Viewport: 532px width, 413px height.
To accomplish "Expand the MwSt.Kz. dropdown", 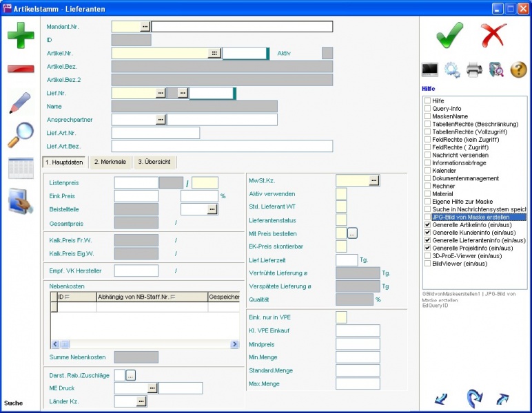I will pos(374,180).
